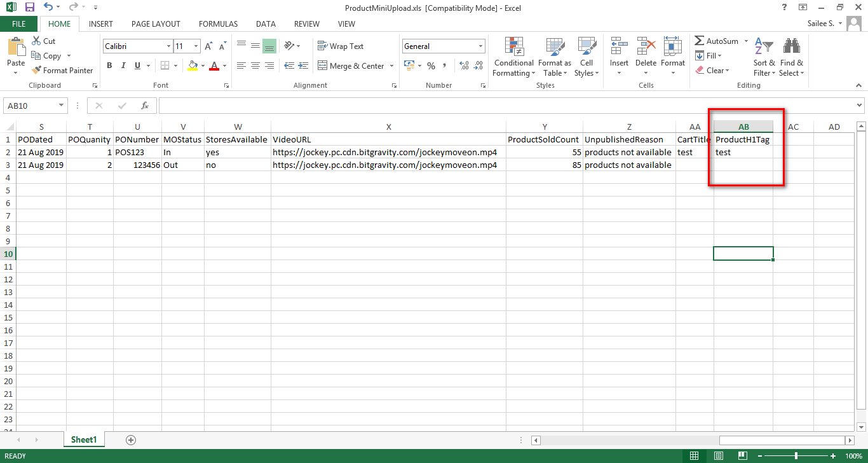This screenshot has height=463, width=868.
Task: Click Merge & Center button
Action: [x=351, y=66]
